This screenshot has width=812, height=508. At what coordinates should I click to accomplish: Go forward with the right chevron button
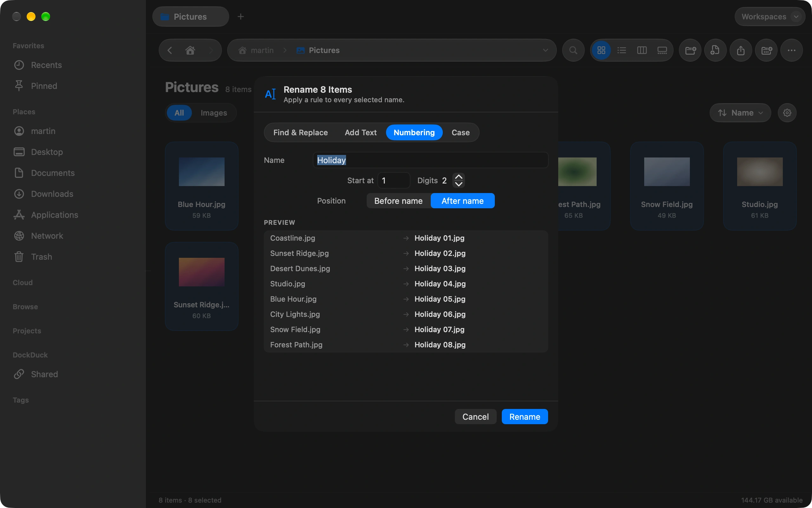click(x=211, y=50)
